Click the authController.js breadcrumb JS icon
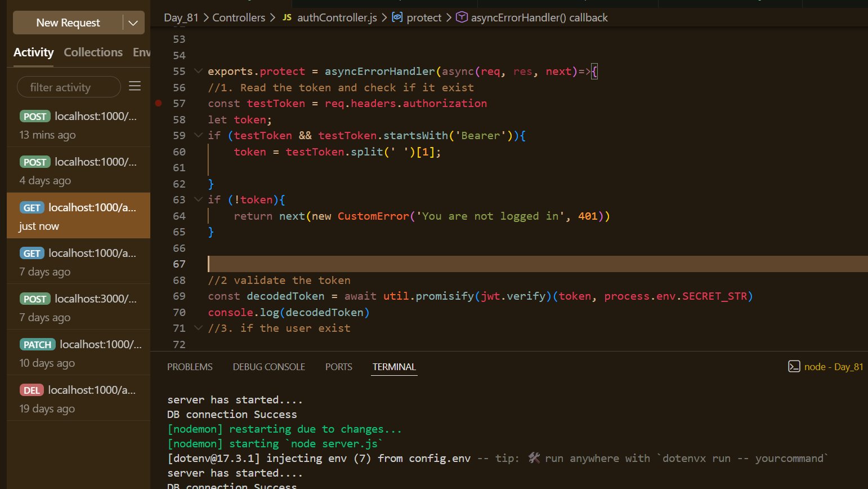868x489 pixels. (287, 17)
